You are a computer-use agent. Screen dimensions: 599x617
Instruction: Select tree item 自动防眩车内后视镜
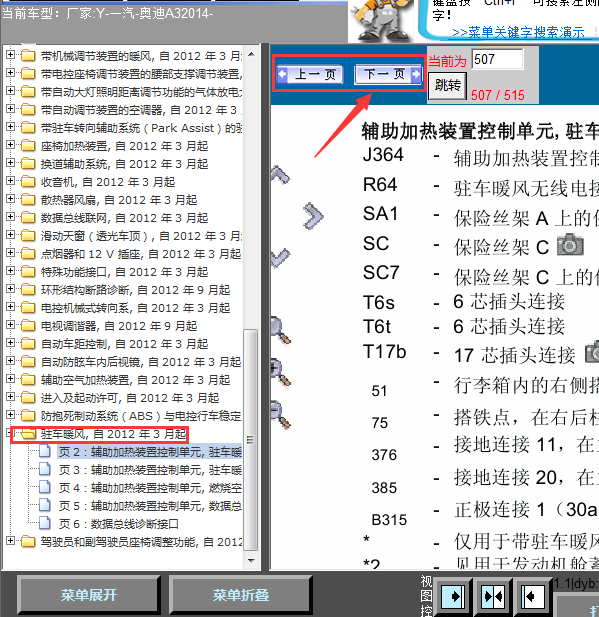[141, 362]
